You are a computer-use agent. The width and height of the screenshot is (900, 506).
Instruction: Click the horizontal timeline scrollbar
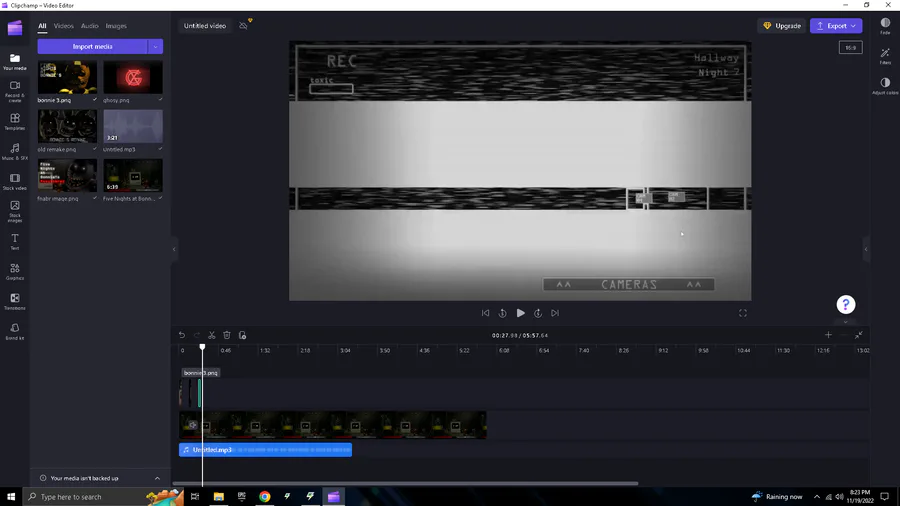point(405,483)
